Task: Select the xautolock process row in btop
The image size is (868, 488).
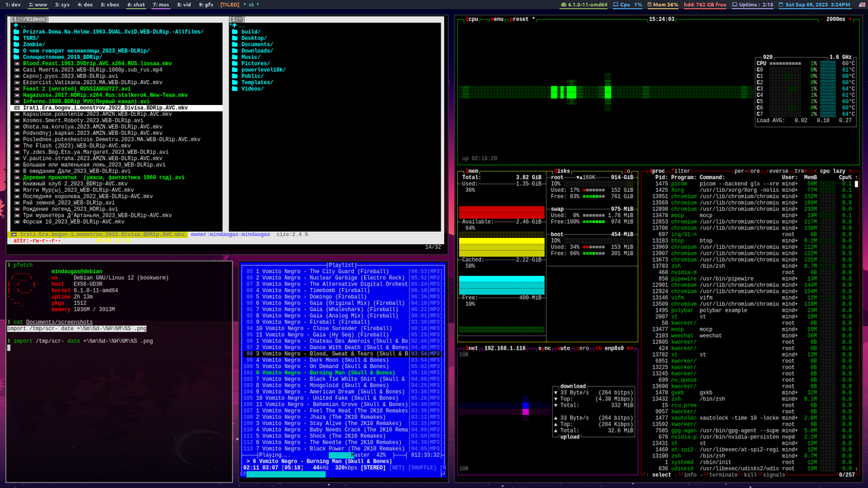Action: coord(752,418)
